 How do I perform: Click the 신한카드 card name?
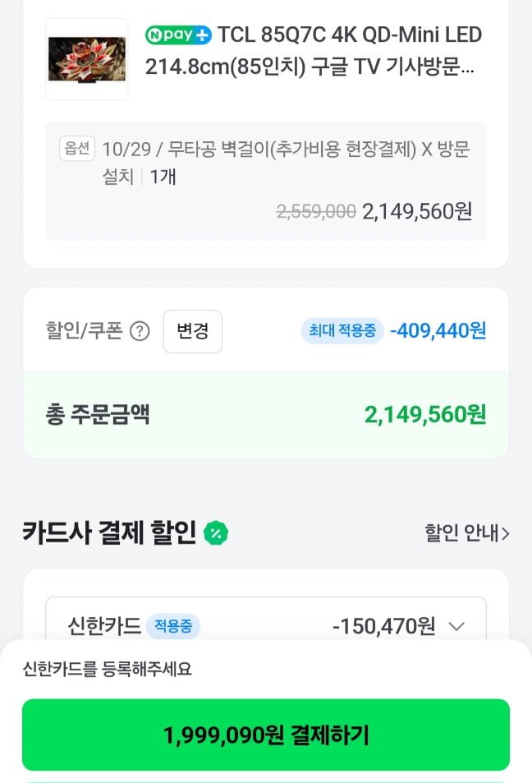click(x=104, y=627)
